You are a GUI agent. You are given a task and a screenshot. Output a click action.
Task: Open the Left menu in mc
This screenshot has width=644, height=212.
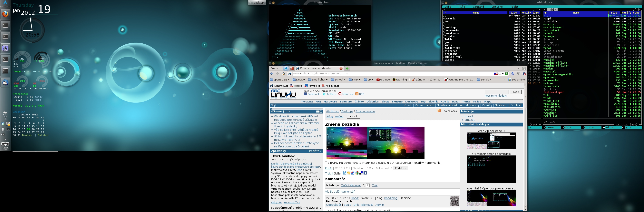[x=448, y=7]
